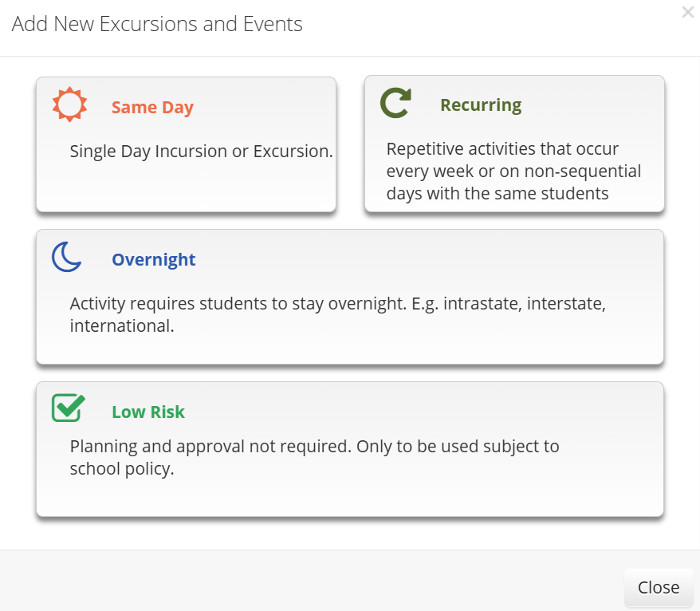Screen dimensions: 700x611
Task: Open the Overnight excursion type heading
Action: [x=154, y=260]
